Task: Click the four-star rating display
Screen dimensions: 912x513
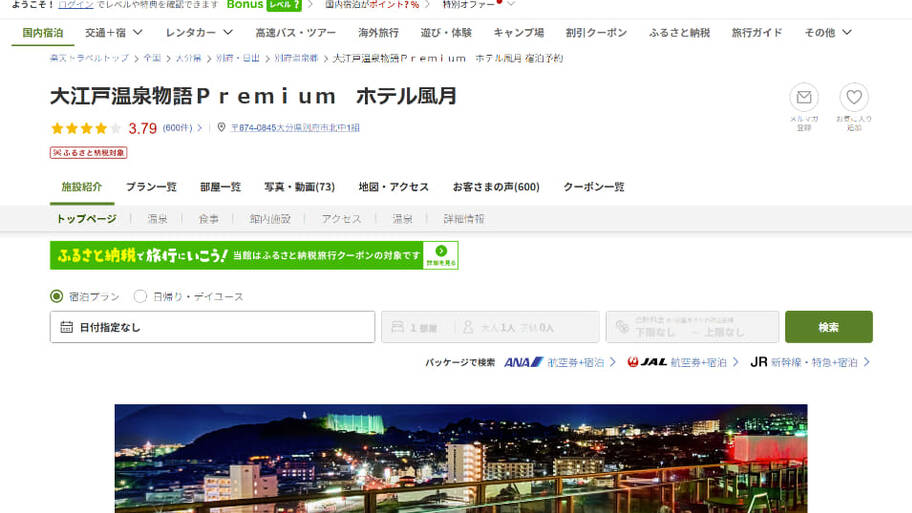Action: (x=85, y=128)
